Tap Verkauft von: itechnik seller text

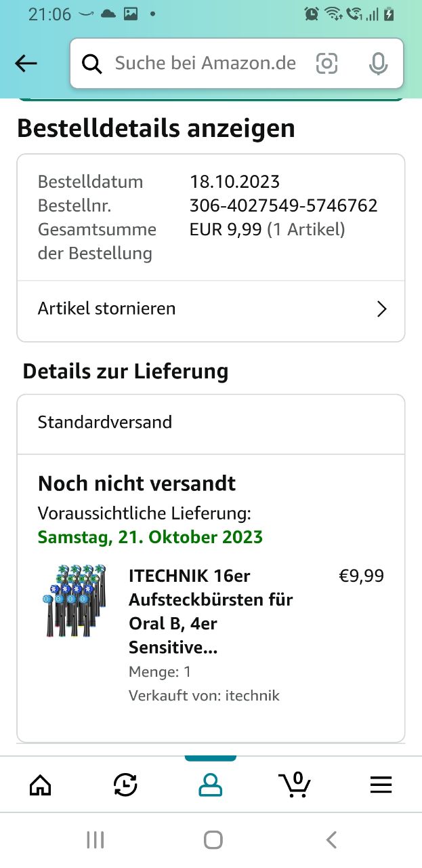point(204,696)
